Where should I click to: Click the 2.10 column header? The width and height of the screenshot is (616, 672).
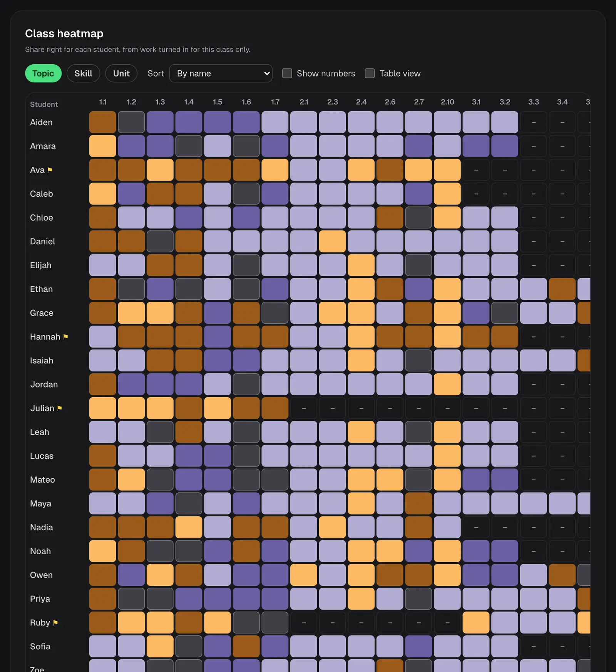coord(447,102)
